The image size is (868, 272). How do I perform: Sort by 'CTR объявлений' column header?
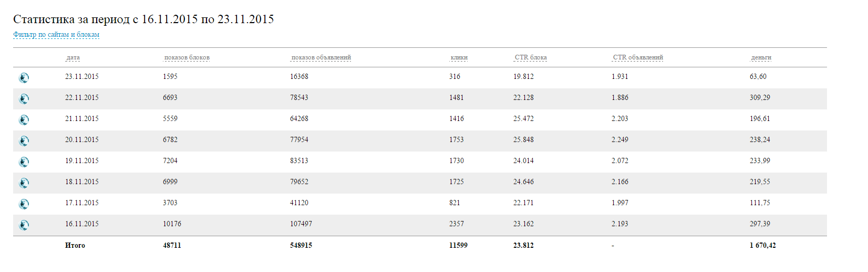[638, 57]
